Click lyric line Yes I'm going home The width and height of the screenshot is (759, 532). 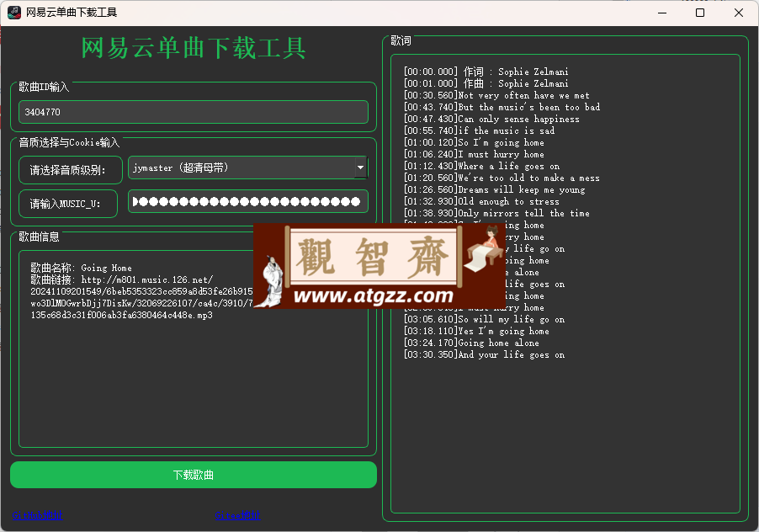pos(476,331)
